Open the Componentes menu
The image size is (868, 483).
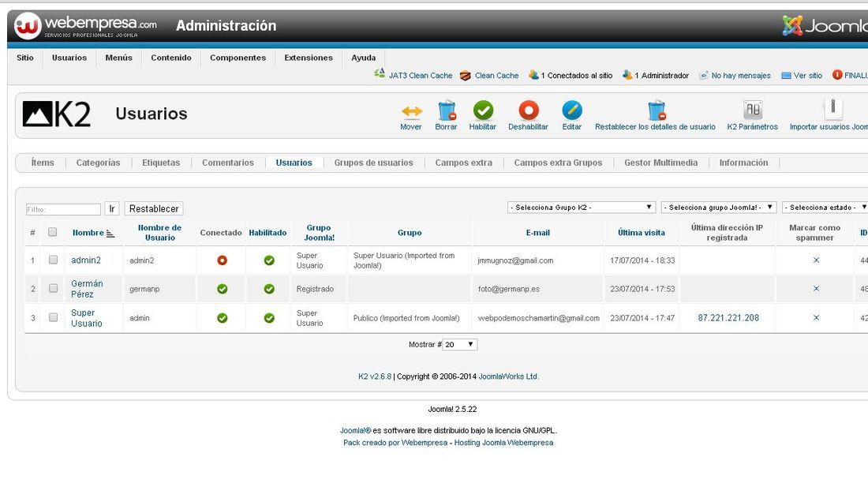(x=238, y=58)
